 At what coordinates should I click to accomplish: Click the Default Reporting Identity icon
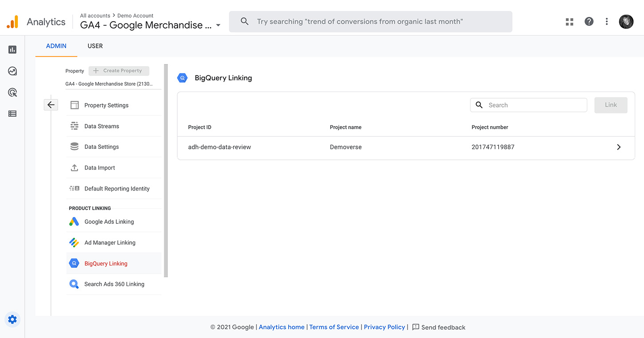[74, 189]
